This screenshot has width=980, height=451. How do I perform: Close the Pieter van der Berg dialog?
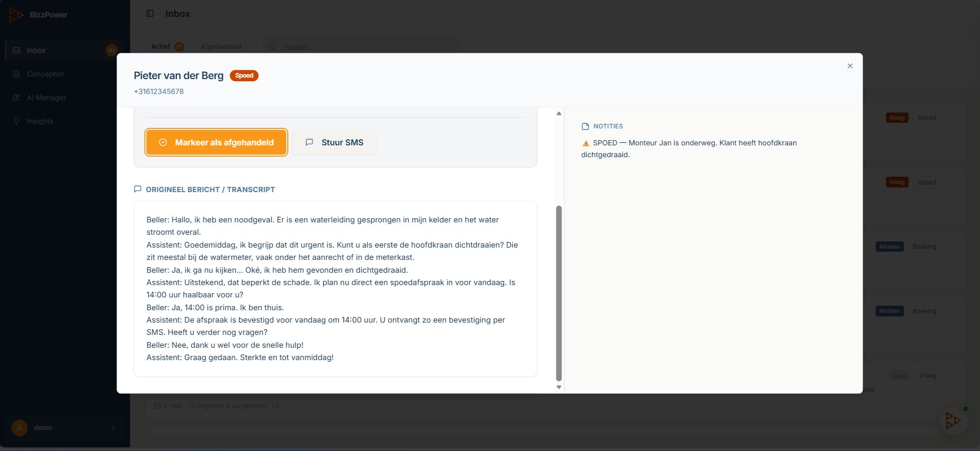850,66
